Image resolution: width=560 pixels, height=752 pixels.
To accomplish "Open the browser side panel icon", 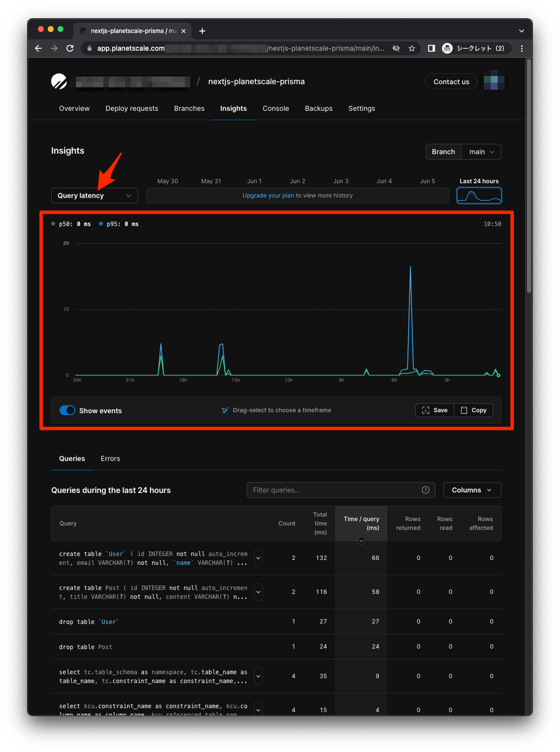I will [432, 48].
